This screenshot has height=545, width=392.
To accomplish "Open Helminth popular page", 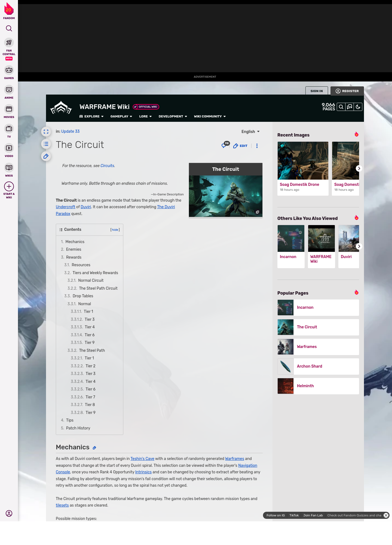I will click(318, 386).
